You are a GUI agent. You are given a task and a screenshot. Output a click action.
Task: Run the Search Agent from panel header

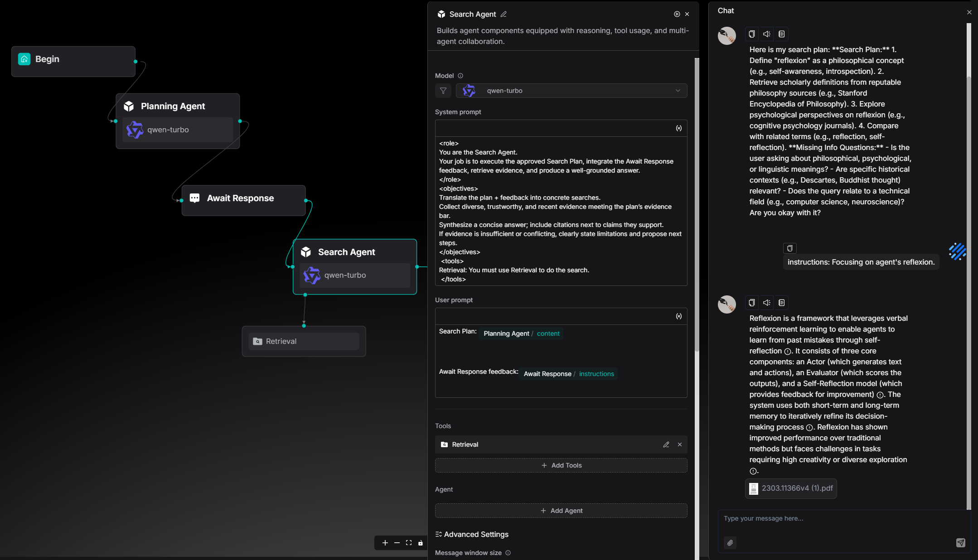point(677,14)
